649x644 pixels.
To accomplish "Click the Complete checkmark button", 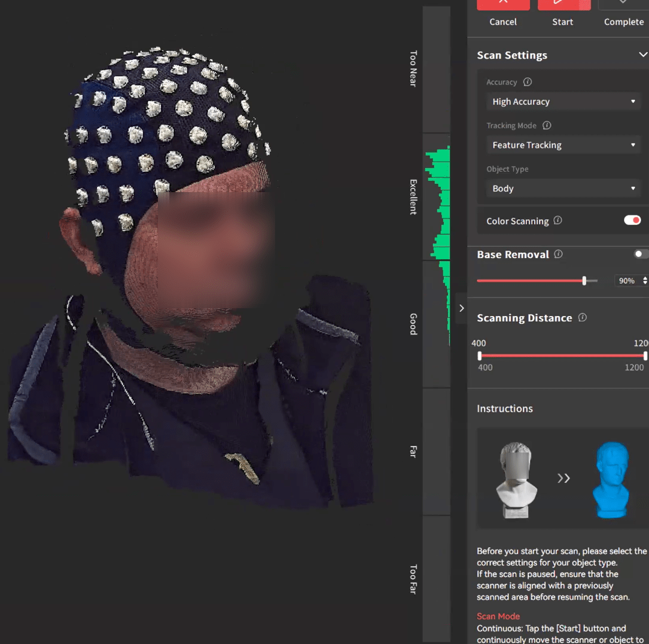I will (x=623, y=4).
